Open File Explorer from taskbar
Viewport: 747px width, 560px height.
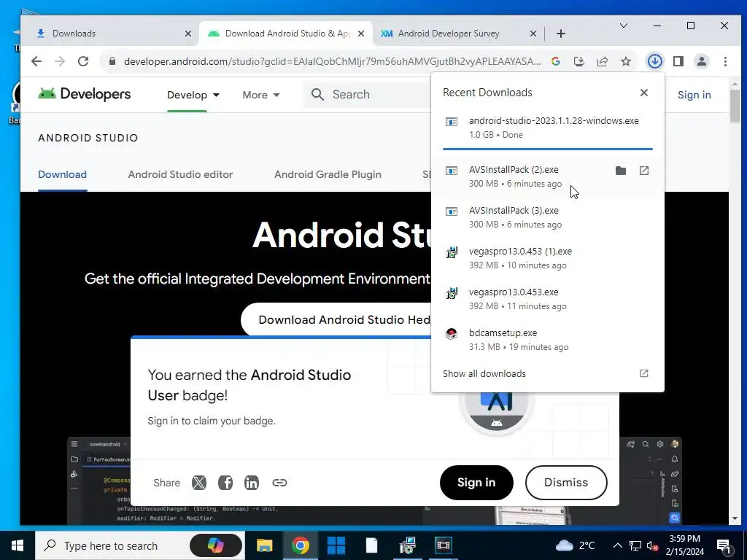[264, 545]
